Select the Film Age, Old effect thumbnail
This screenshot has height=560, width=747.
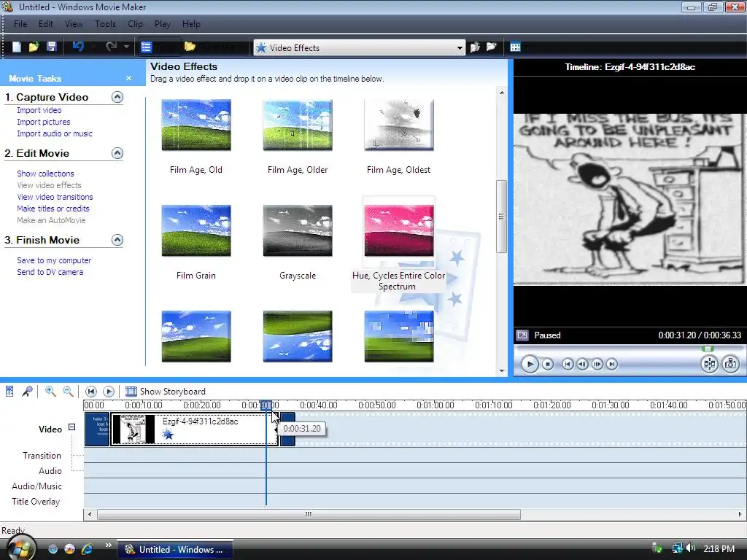pos(196,125)
